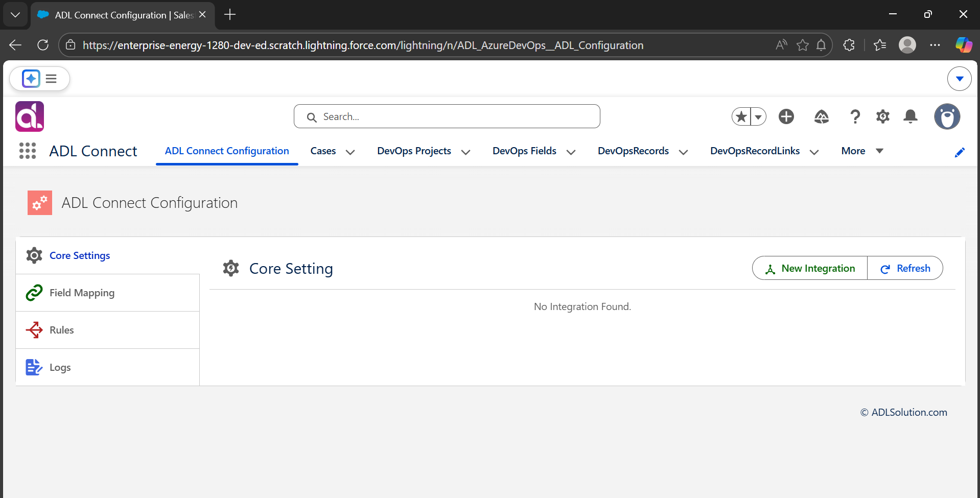This screenshot has width=980, height=498.
Task: Click the New Integration button
Action: pyautogui.click(x=810, y=268)
